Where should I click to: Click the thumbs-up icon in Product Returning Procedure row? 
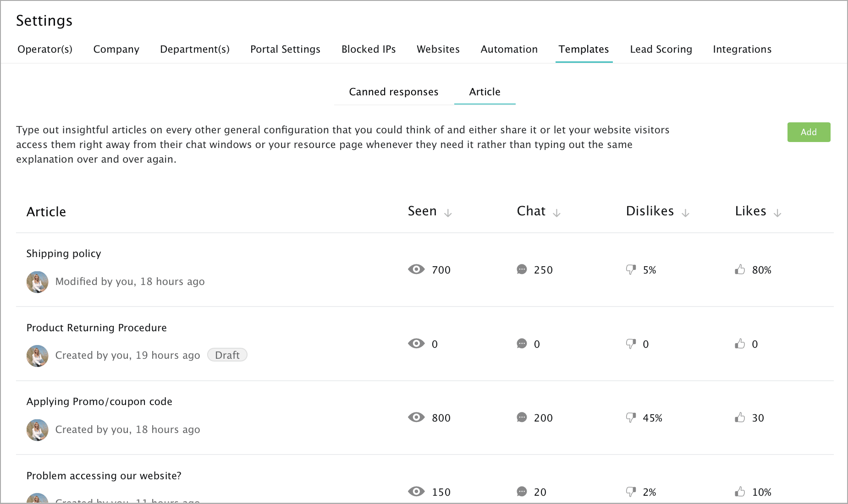pyautogui.click(x=740, y=343)
